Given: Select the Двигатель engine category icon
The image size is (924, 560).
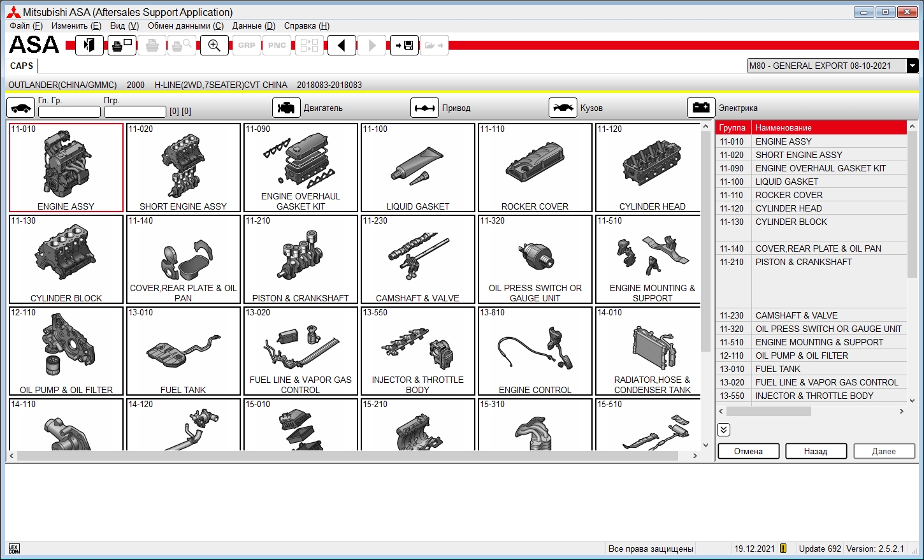Looking at the screenshot, I should (286, 108).
